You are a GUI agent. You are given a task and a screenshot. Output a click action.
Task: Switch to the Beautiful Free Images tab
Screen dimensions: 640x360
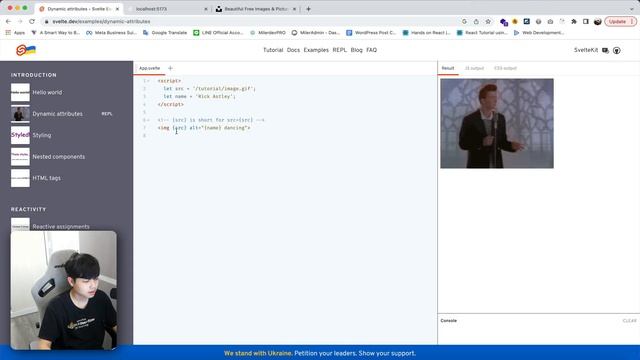coord(256,9)
